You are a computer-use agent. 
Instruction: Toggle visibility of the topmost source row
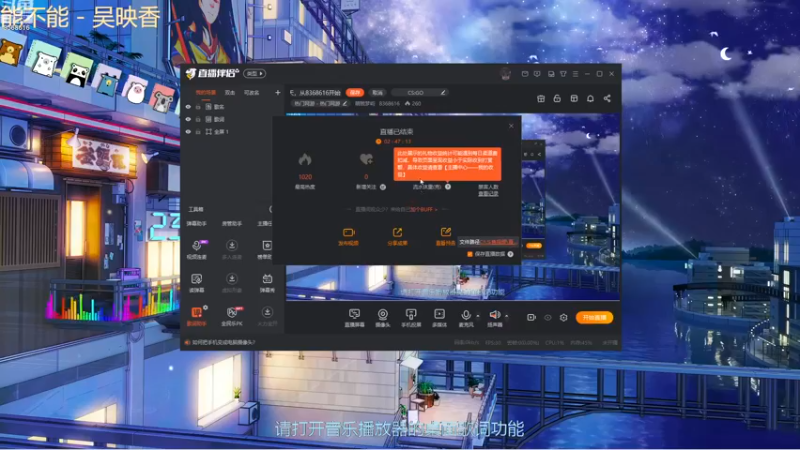188,107
